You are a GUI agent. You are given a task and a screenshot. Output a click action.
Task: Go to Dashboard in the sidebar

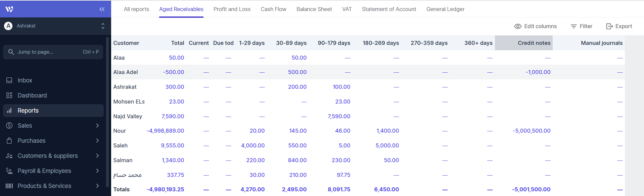coord(32,95)
